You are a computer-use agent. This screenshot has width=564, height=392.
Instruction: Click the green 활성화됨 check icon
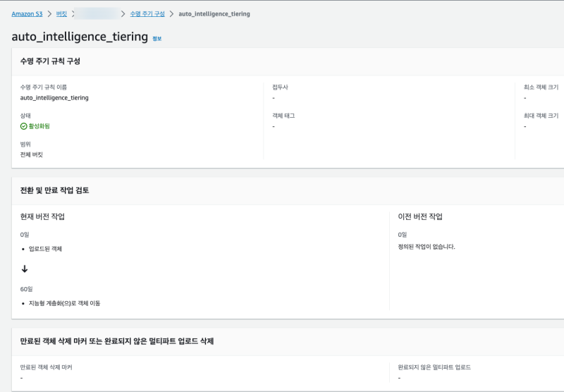pyautogui.click(x=24, y=126)
